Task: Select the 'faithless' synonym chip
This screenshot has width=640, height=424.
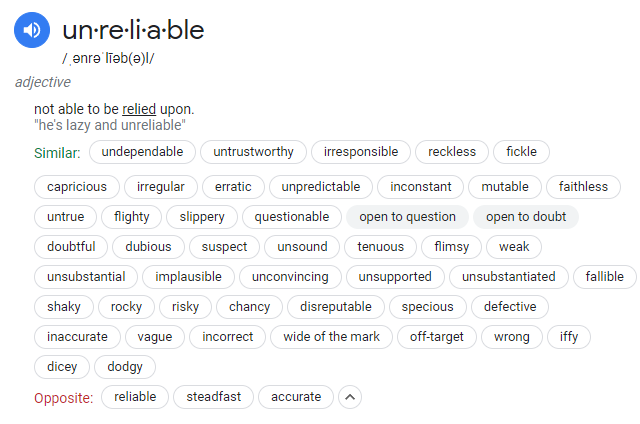Action: [x=583, y=187]
